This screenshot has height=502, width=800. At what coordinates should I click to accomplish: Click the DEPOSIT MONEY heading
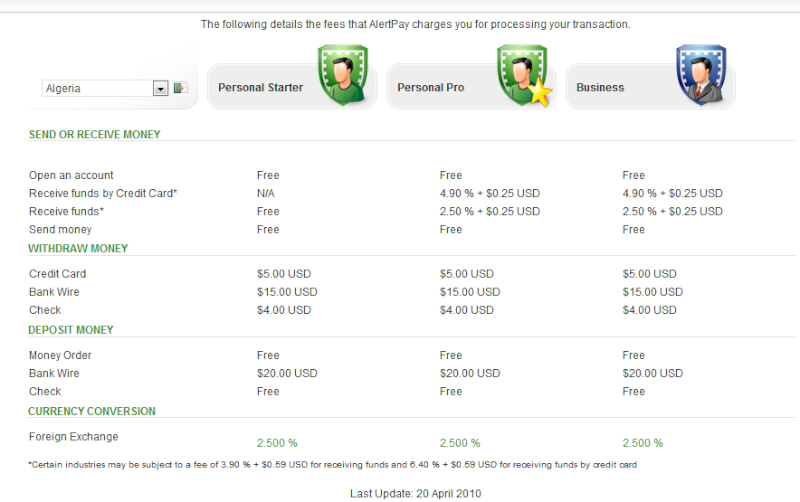(x=71, y=330)
